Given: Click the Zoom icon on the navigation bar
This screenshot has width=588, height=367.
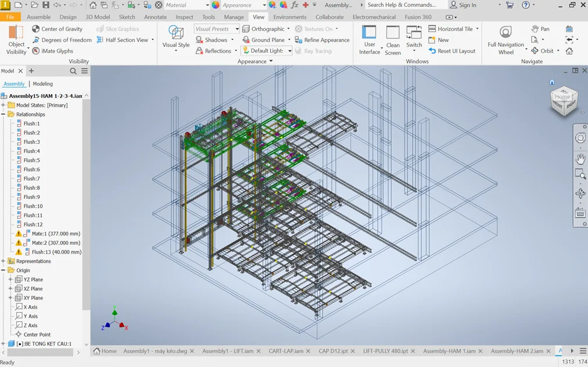Looking at the screenshot, I should point(580,174).
